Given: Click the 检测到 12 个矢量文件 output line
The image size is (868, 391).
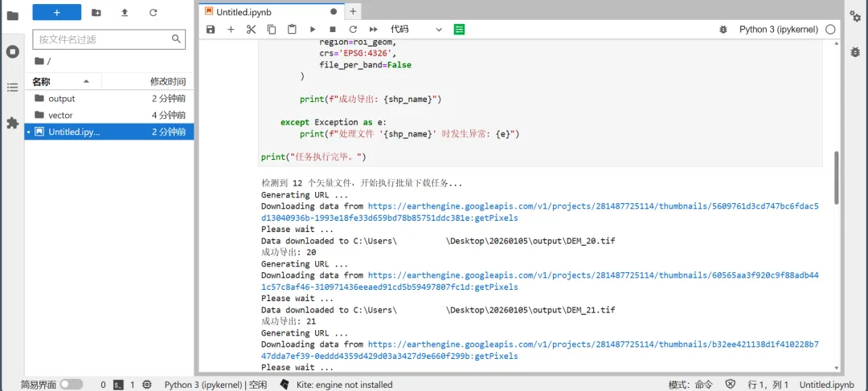Looking at the screenshot, I should 362,182.
